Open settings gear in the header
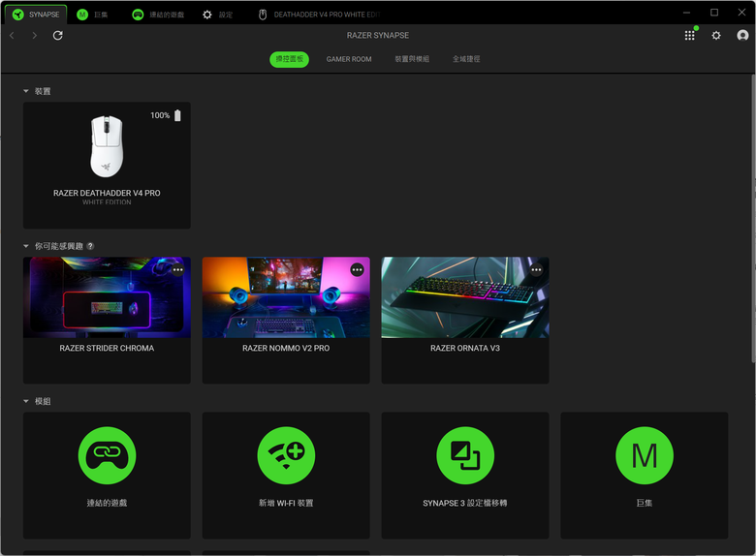Viewport: 756px width, 556px height. [x=716, y=35]
